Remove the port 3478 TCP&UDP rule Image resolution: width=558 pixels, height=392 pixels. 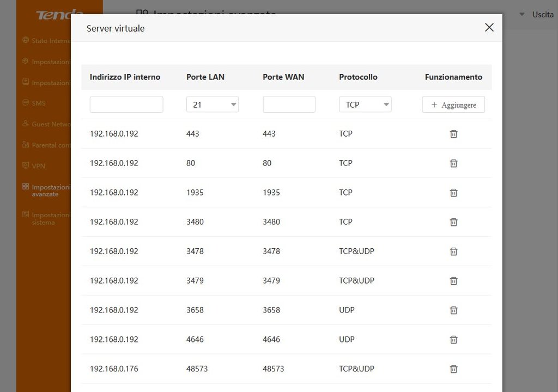[453, 252]
